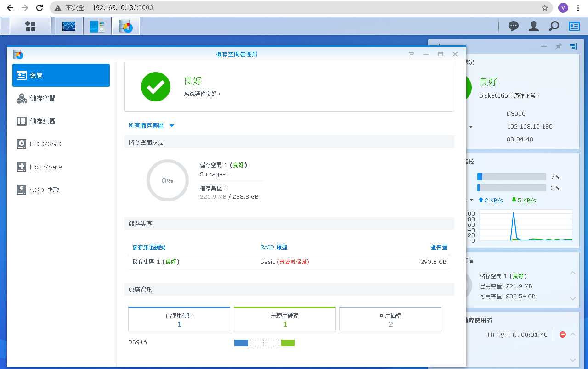Screen dimensions: 588x369
Task: Click the green healthy status checkmark
Action: [156, 87]
